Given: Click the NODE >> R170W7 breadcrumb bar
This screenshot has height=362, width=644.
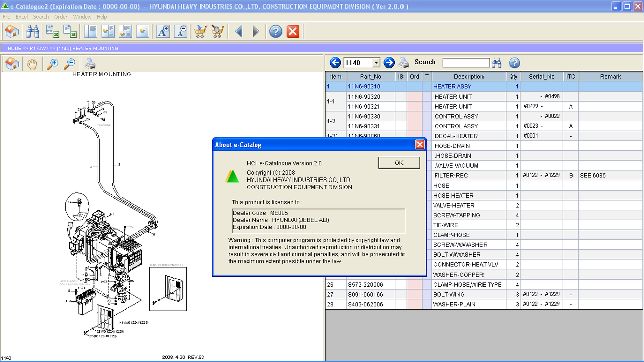Looking at the screenshot, I should pos(322,48).
